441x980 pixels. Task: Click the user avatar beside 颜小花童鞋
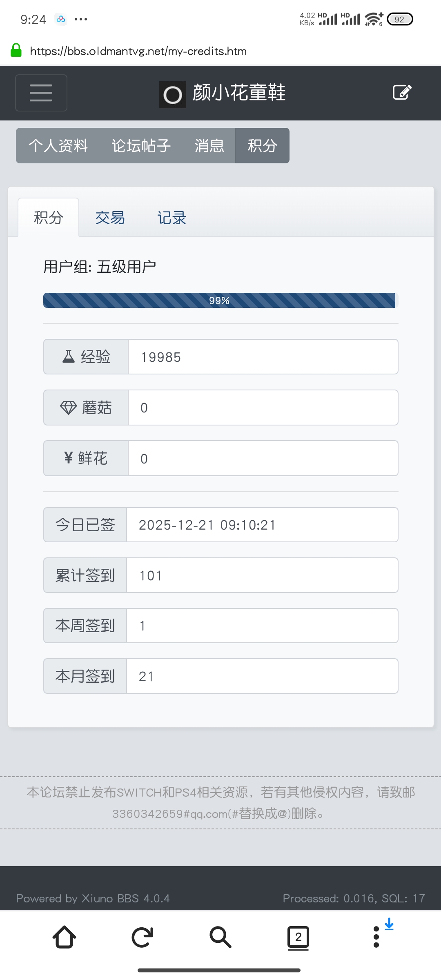click(172, 94)
